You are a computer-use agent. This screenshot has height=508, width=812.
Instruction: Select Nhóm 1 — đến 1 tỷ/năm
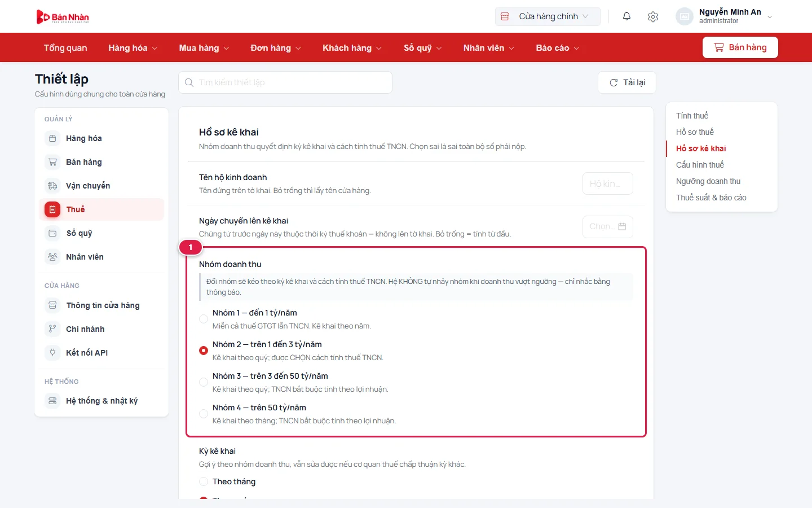(x=204, y=319)
